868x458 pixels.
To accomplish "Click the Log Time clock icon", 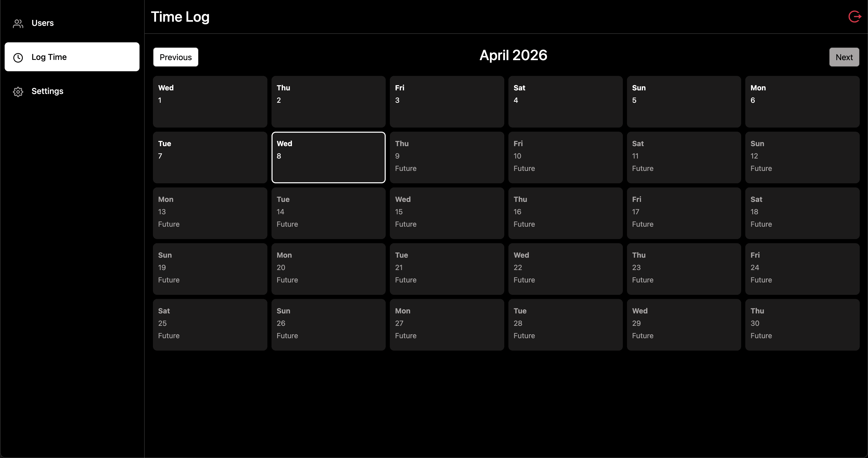I will pyautogui.click(x=18, y=58).
